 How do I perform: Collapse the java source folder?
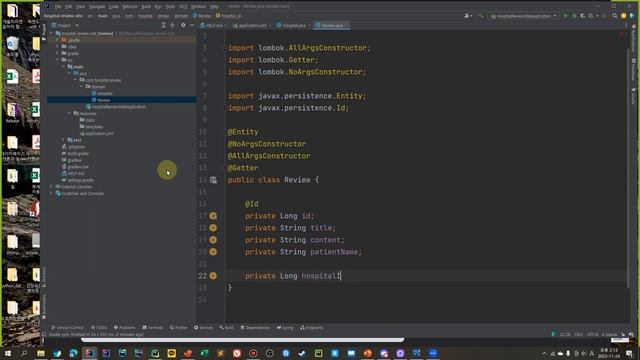click(x=70, y=73)
